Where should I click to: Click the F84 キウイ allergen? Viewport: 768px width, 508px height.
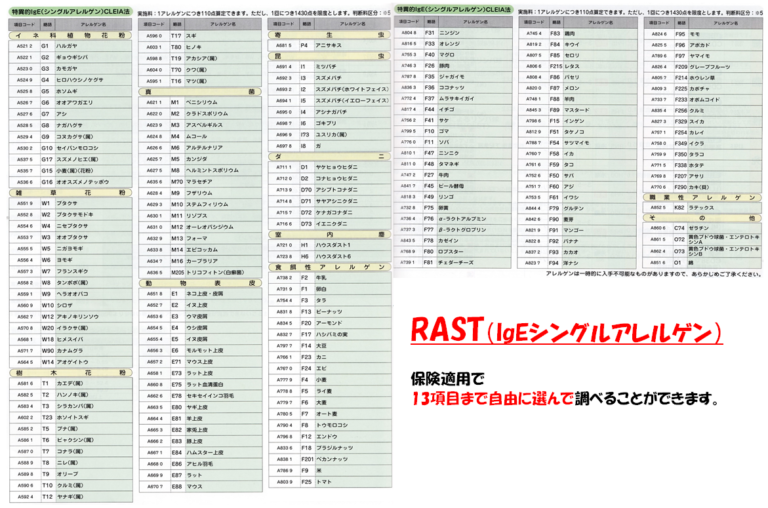[578, 45]
